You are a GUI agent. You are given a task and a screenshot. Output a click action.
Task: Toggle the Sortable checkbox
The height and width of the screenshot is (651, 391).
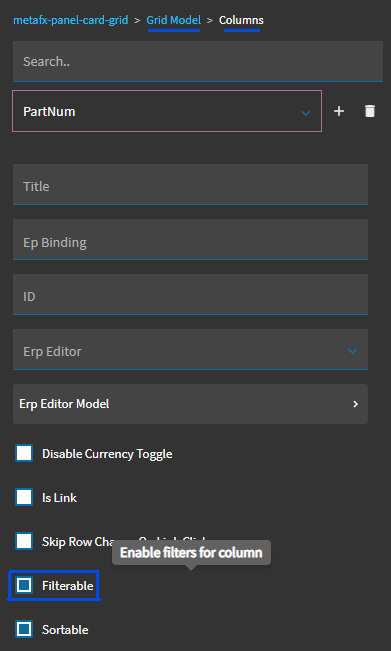[x=24, y=629]
